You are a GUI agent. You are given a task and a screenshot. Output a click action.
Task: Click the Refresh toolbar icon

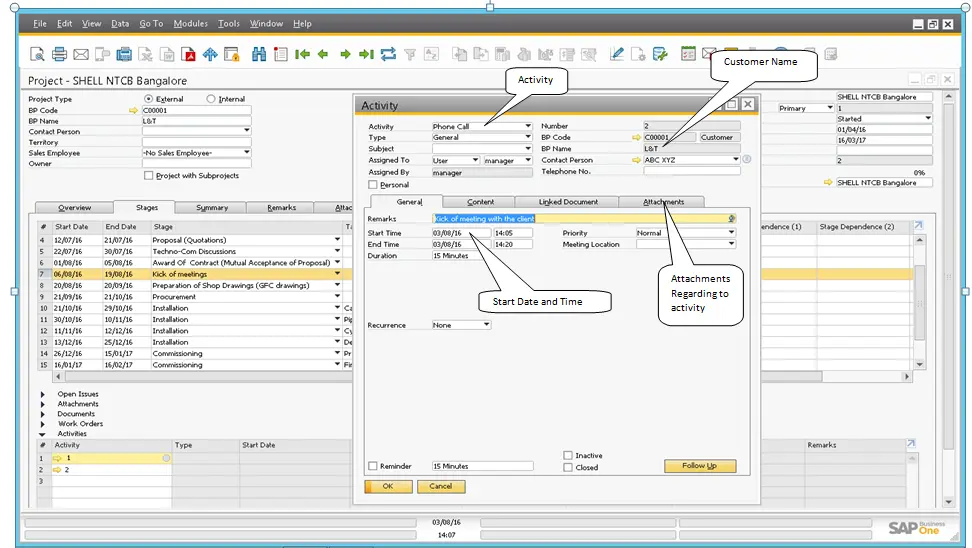[x=388, y=55]
